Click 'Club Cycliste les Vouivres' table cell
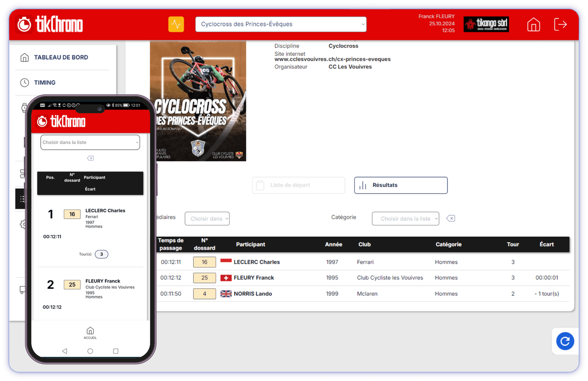588x381 pixels. point(390,278)
